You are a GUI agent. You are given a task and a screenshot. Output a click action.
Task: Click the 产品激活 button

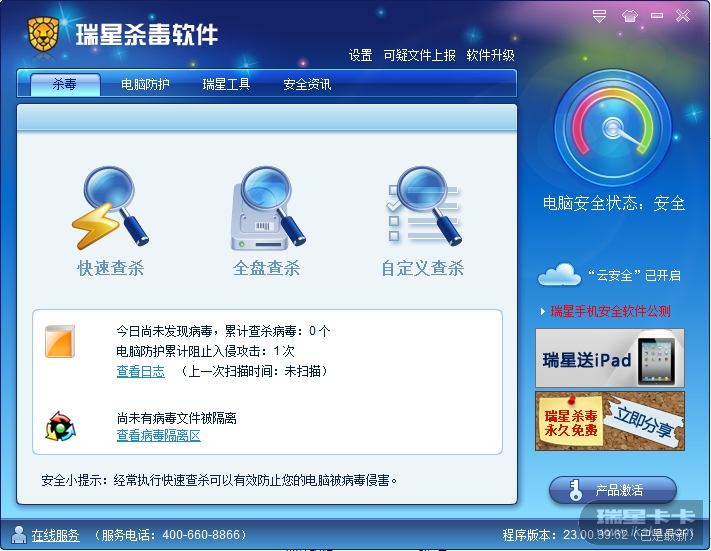pos(613,490)
